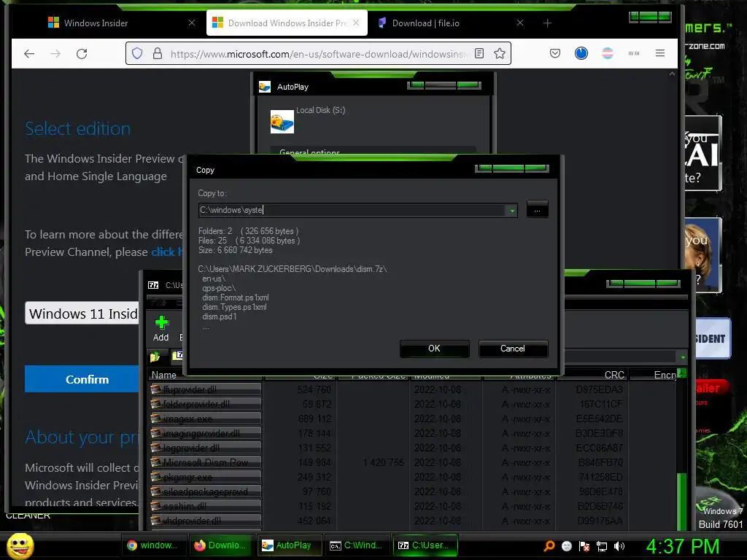Select imagingprovider.dll in the file list
Image resolution: width=747 pixels, height=560 pixels.
click(x=206, y=433)
